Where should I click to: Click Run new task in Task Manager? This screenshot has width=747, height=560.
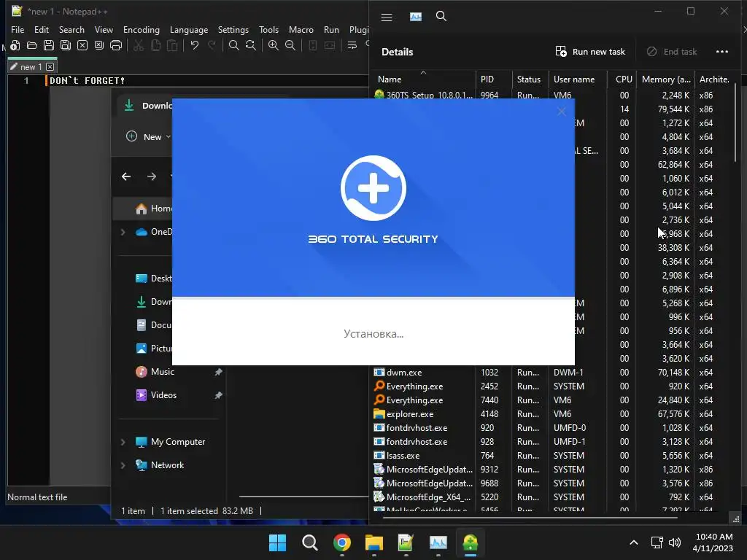pyautogui.click(x=590, y=52)
